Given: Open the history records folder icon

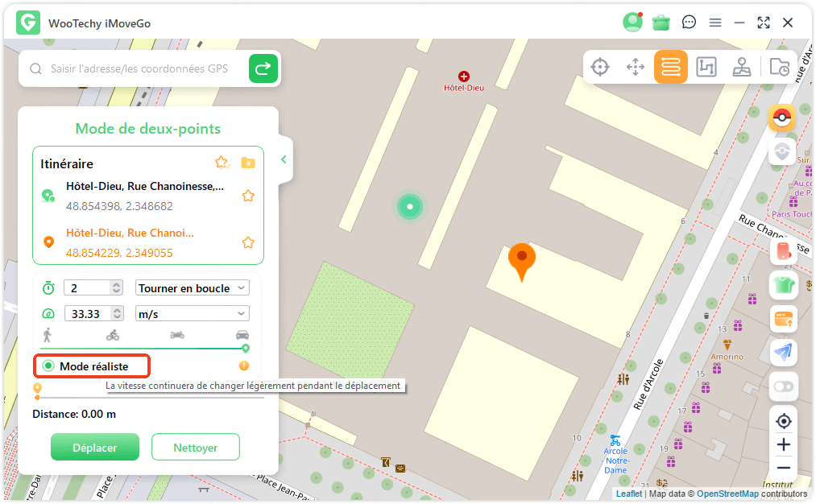Looking at the screenshot, I should pos(779,67).
